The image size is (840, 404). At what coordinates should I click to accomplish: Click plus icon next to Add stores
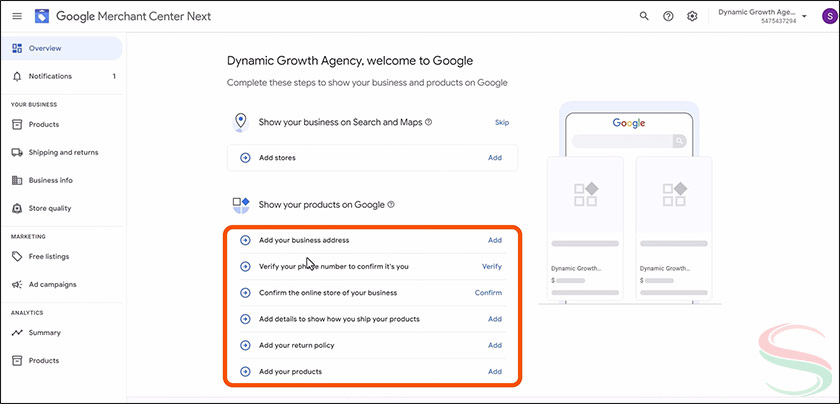[246, 158]
